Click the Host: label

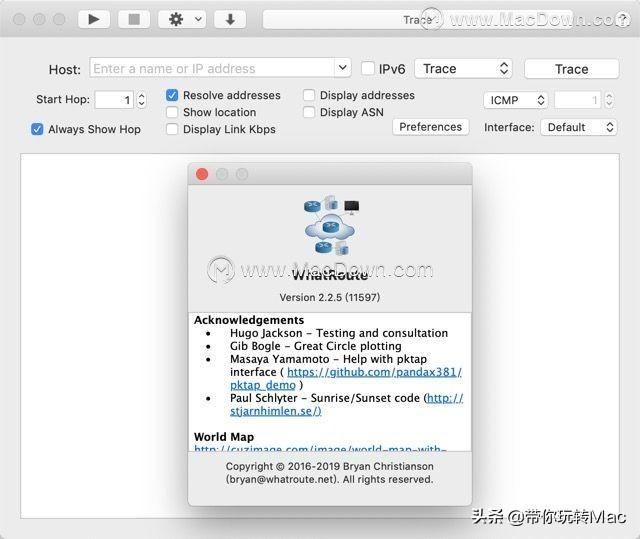click(x=64, y=69)
